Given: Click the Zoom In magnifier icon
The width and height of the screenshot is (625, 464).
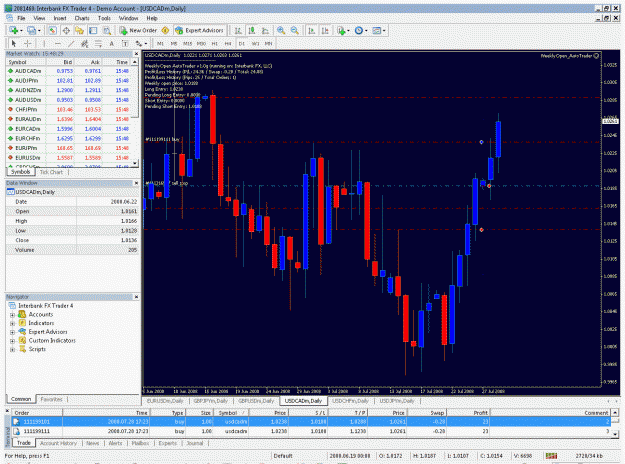Looking at the screenshot, I should [x=281, y=30].
